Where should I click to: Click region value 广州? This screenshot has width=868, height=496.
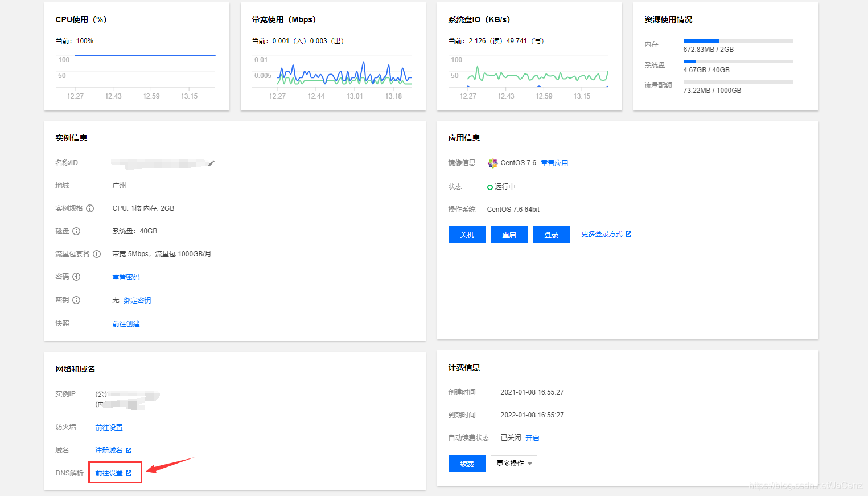point(119,186)
